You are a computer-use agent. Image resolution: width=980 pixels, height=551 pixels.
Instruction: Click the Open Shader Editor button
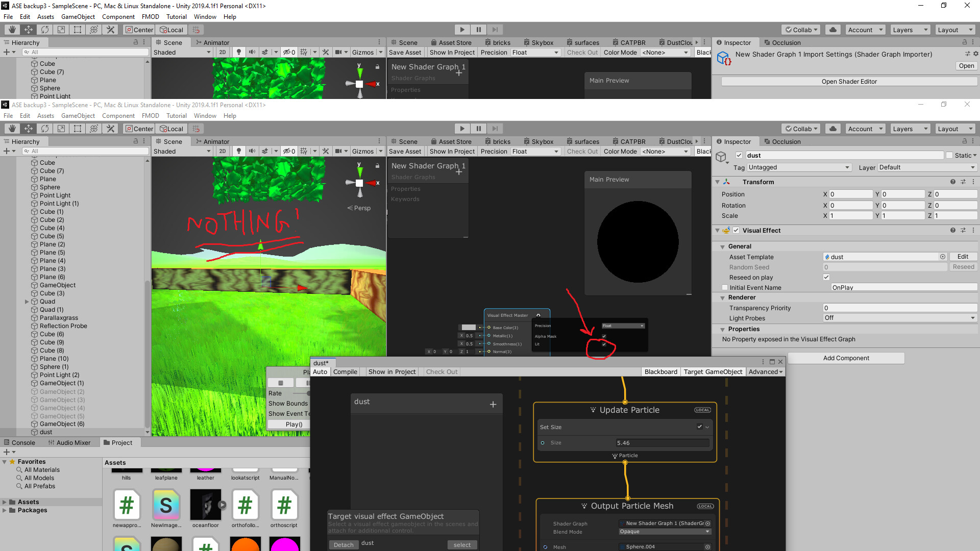pyautogui.click(x=849, y=82)
